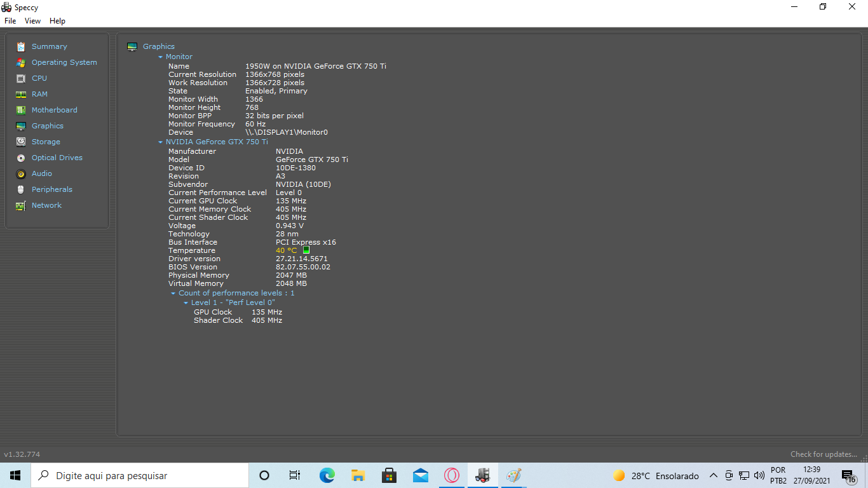This screenshot has width=868, height=488.
Task: Click the 32 bits per pixel value
Action: (275, 116)
